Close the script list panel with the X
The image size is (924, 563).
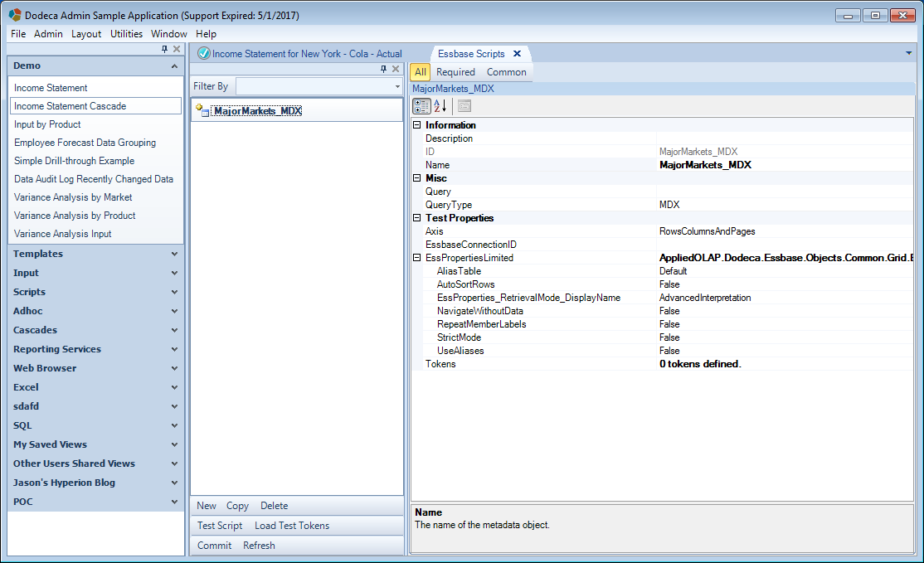[x=396, y=69]
